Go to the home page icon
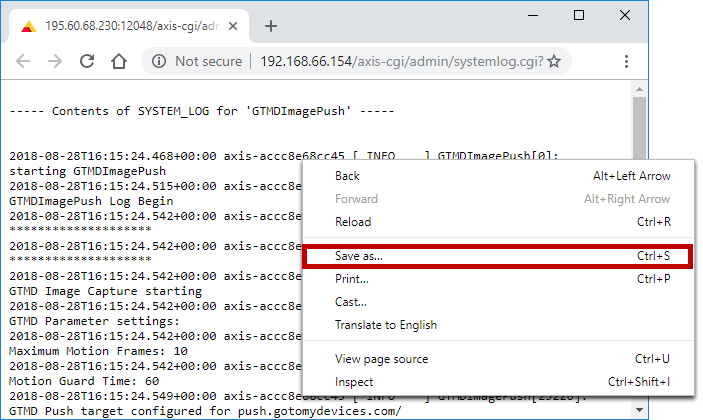703x420 pixels. pos(119,62)
